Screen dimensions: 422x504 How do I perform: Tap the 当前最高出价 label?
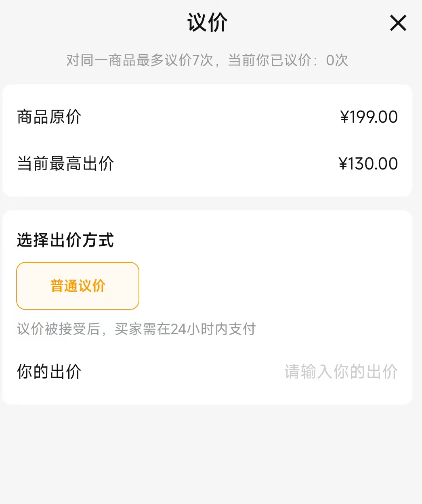click(65, 164)
